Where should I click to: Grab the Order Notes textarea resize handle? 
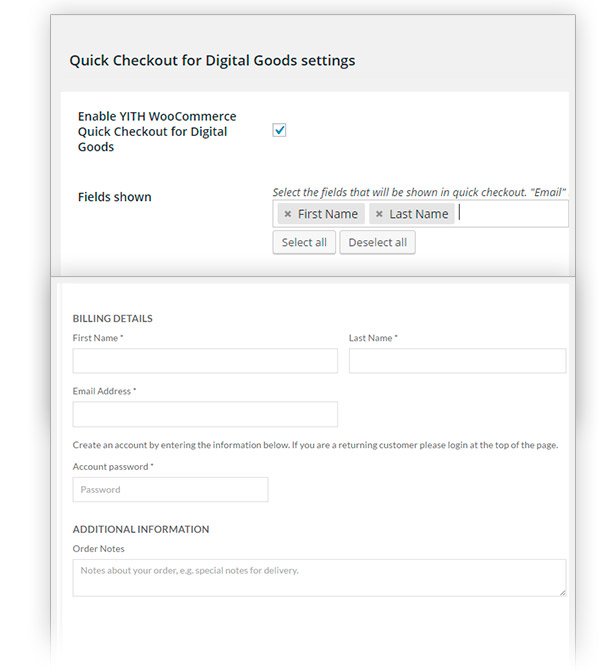(x=562, y=592)
